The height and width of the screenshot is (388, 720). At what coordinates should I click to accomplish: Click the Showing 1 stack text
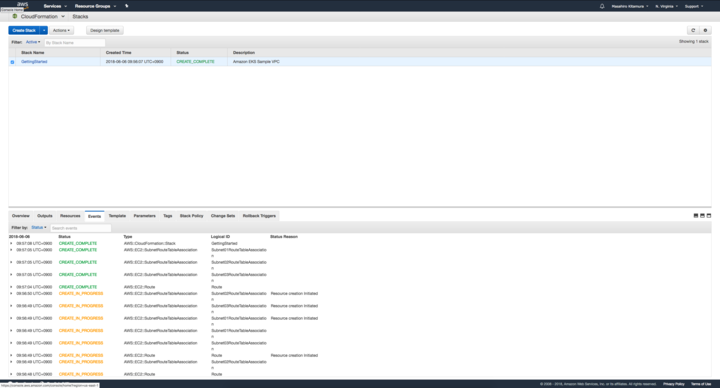coord(694,42)
